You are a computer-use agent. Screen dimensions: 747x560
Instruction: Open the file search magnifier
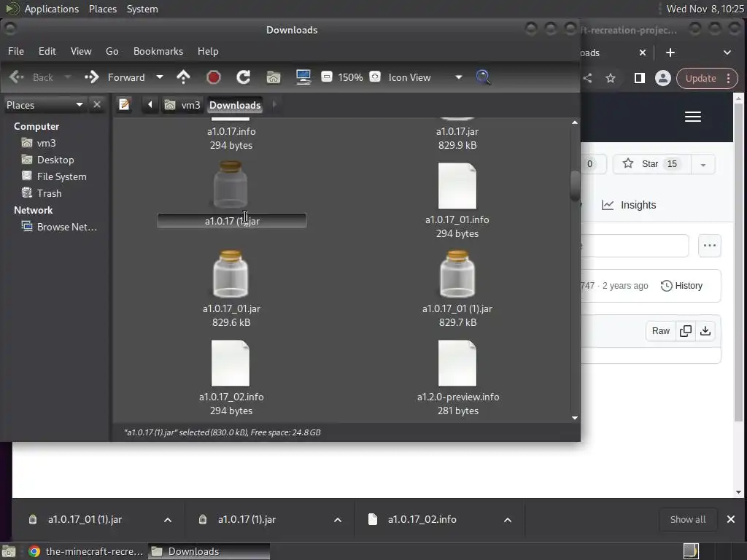(x=483, y=77)
